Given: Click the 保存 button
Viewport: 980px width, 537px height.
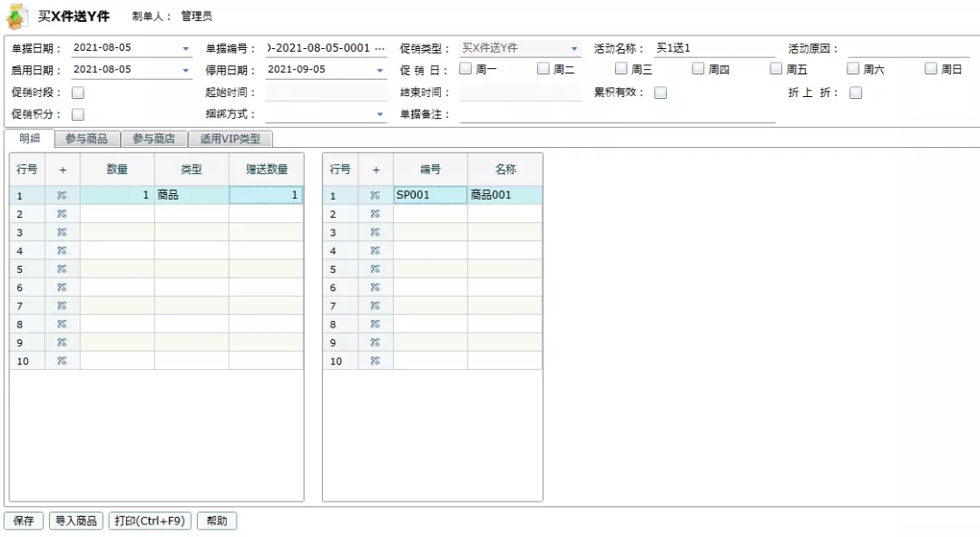Looking at the screenshot, I should coord(24,521).
